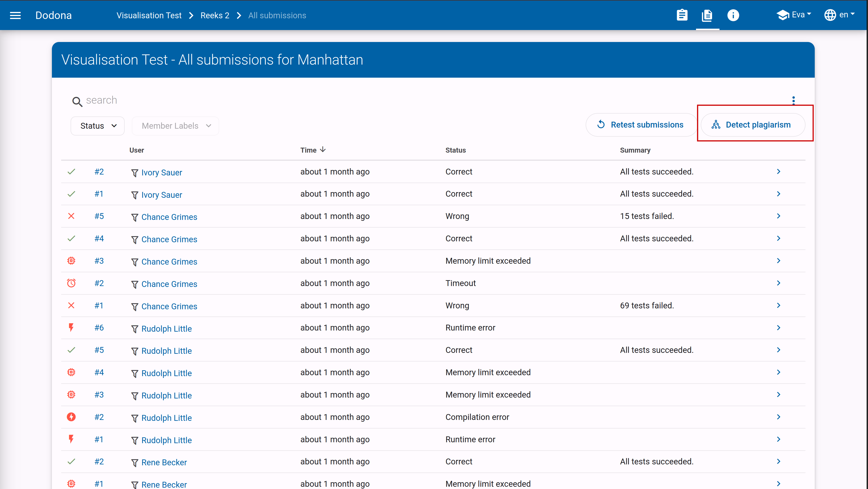
Task: Click green checkmark on Rudolph Little #5
Action: tap(71, 350)
